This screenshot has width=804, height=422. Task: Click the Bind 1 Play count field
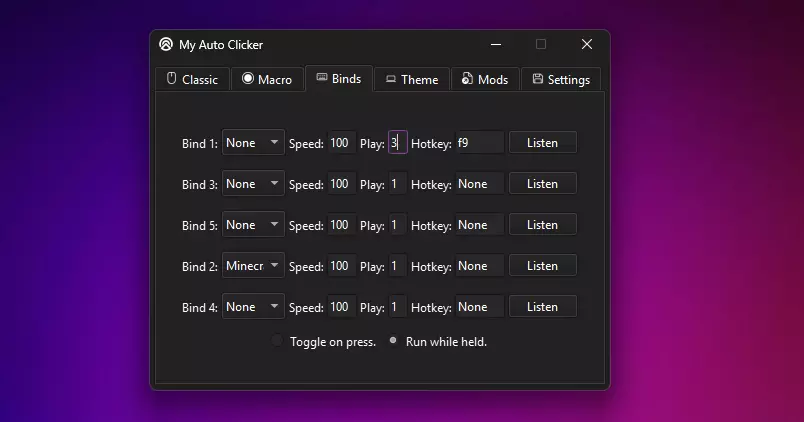[398, 143]
